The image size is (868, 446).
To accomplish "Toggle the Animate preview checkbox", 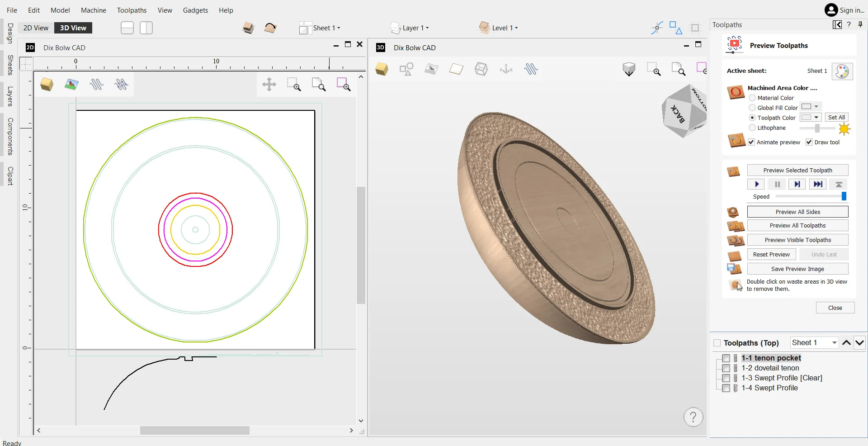I will [751, 142].
